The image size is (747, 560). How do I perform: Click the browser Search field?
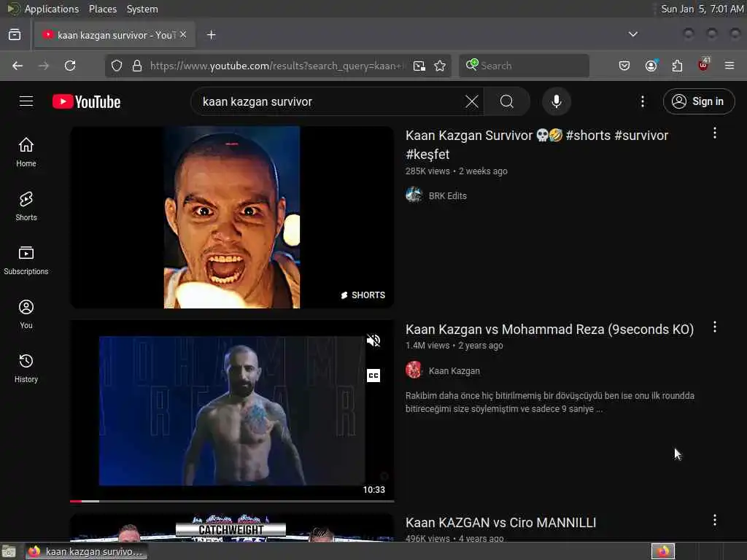(x=524, y=66)
